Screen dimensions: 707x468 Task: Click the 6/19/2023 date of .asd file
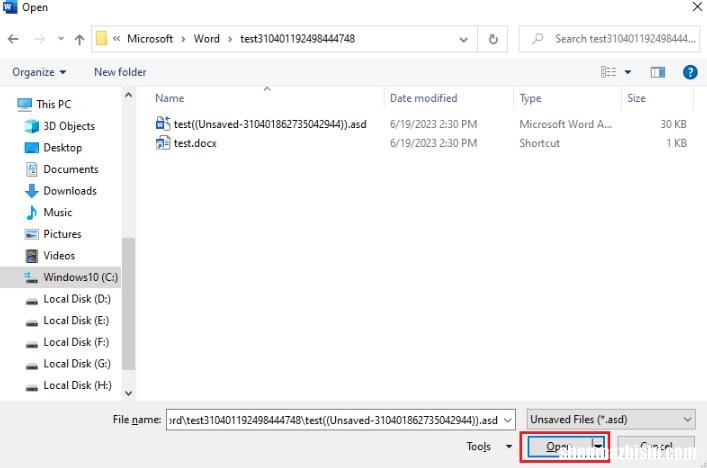pyautogui.click(x=433, y=124)
